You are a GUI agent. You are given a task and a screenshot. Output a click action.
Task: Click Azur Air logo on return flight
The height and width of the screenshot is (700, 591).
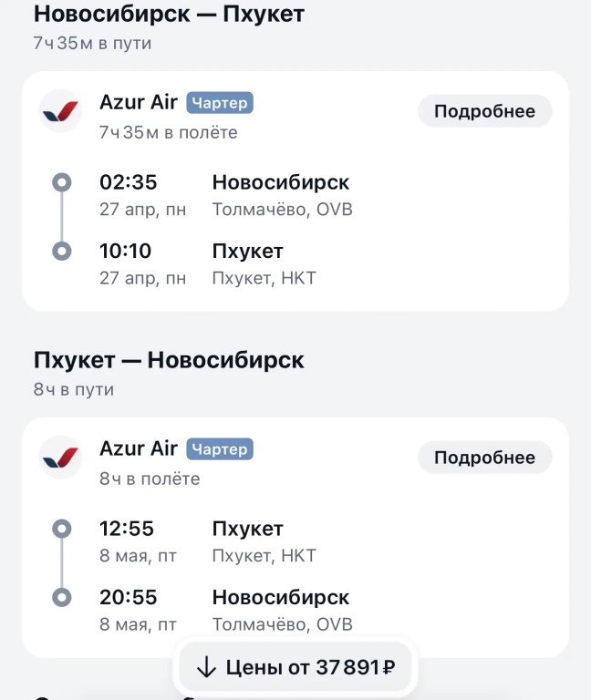click(61, 458)
